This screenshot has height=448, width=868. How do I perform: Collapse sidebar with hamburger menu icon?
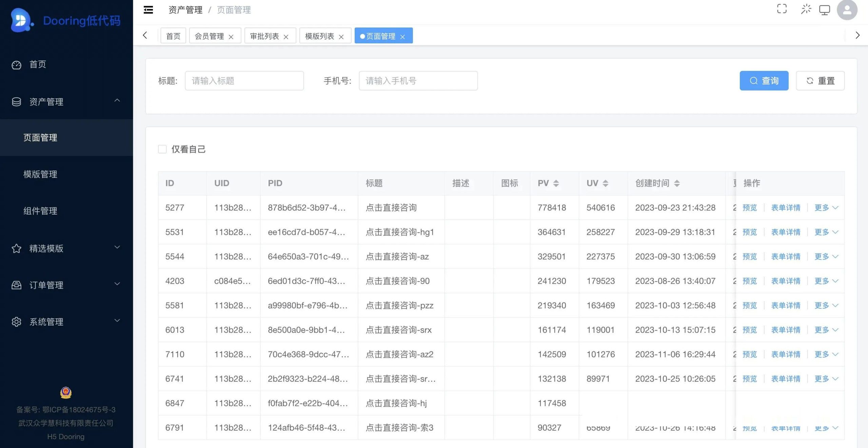(x=148, y=10)
